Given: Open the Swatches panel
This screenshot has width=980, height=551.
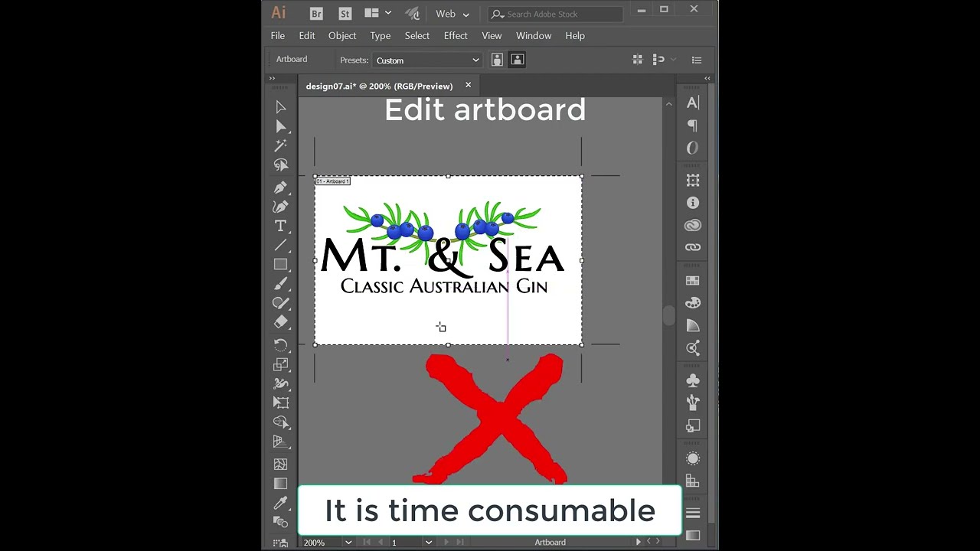Looking at the screenshot, I should (693, 281).
